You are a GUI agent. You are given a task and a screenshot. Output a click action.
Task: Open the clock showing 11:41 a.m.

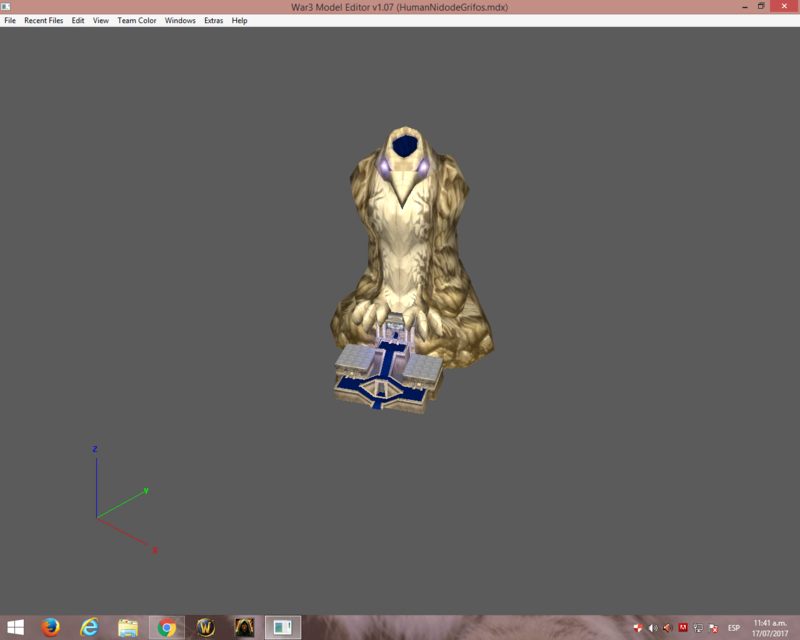(770, 628)
